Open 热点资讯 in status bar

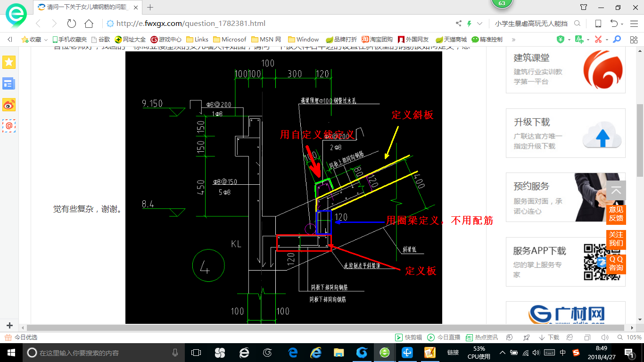click(482, 337)
